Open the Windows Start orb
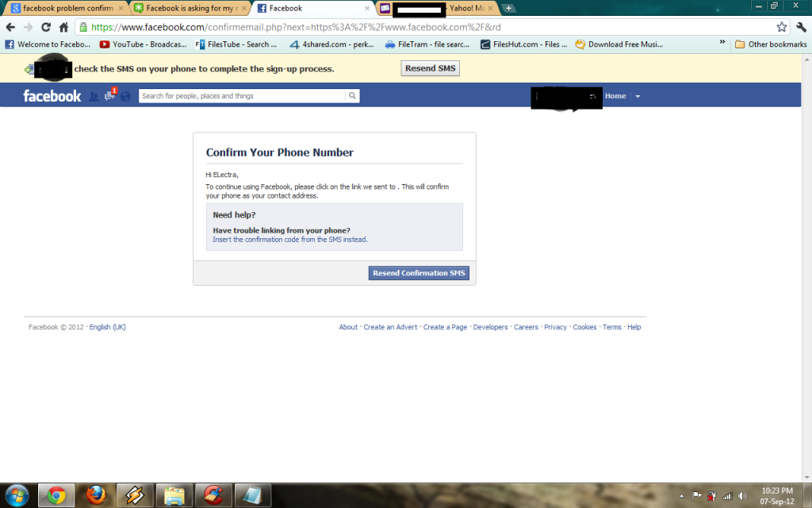The width and height of the screenshot is (812, 508). pos(17,495)
